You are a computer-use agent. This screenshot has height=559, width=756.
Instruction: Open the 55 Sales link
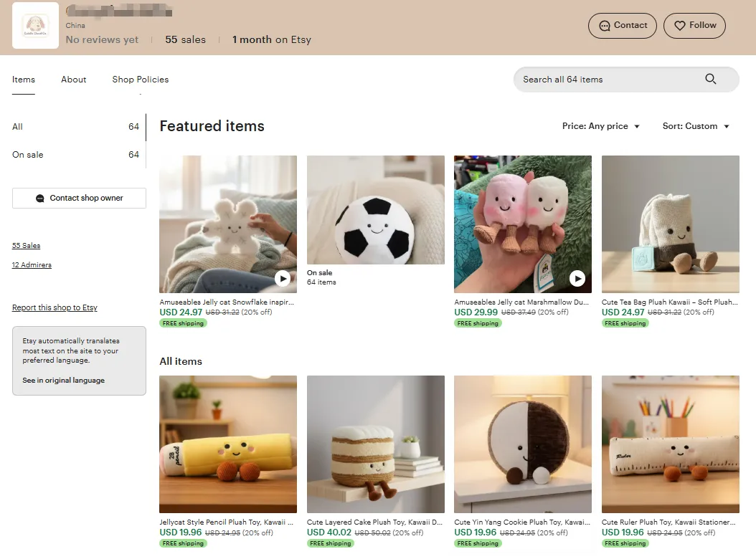[27, 246]
